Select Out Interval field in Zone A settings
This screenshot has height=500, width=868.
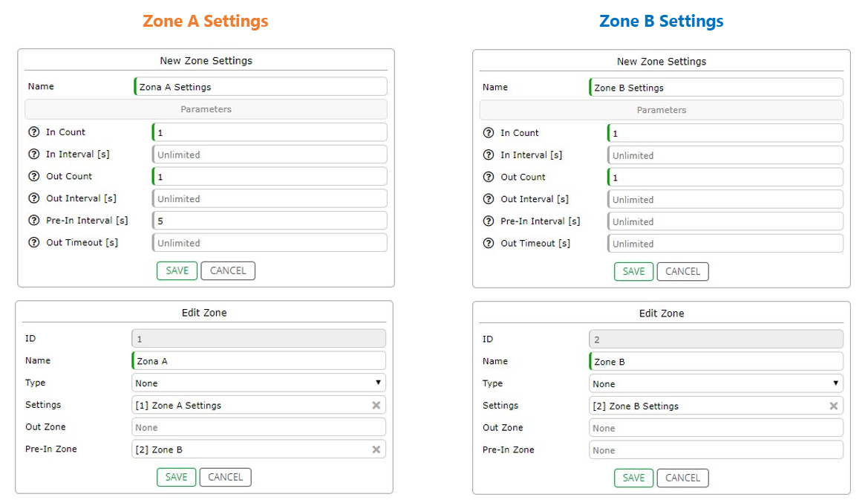point(270,198)
